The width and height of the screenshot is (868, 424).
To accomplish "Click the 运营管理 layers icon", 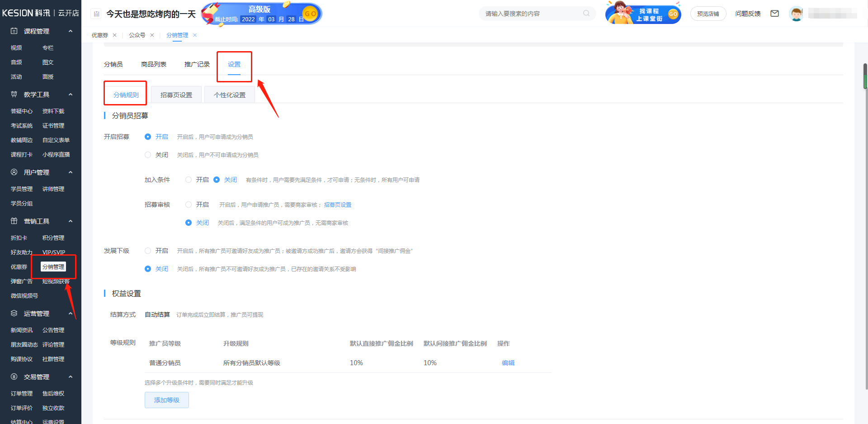I will [x=14, y=314].
